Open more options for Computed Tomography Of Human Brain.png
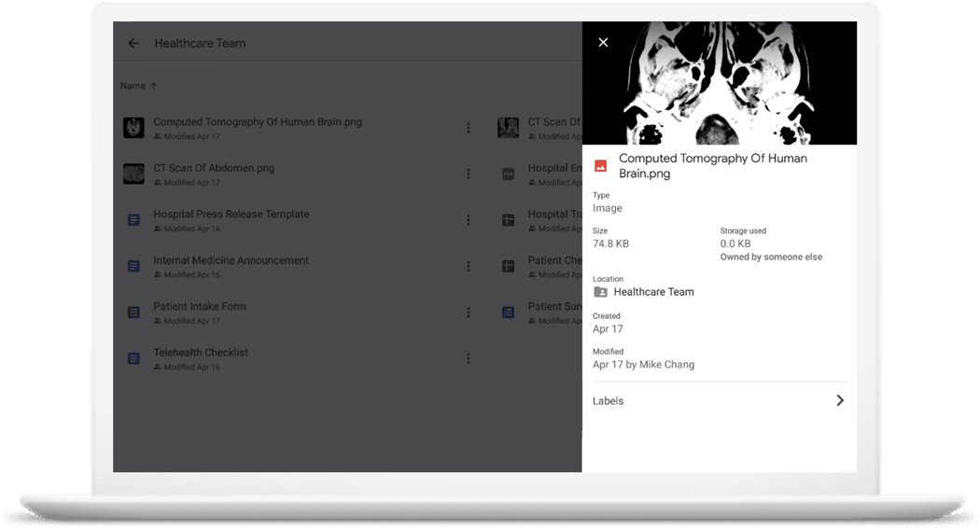 coord(469,128)
